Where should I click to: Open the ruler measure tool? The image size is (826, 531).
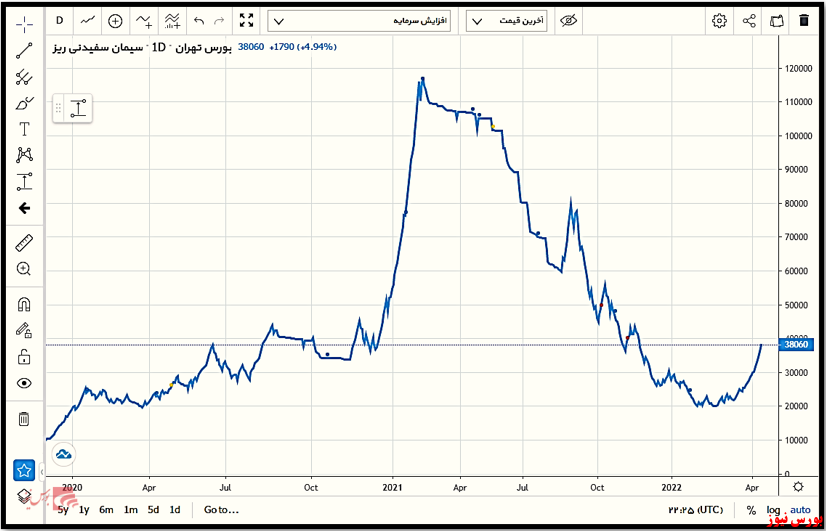[x=25, y=242]
